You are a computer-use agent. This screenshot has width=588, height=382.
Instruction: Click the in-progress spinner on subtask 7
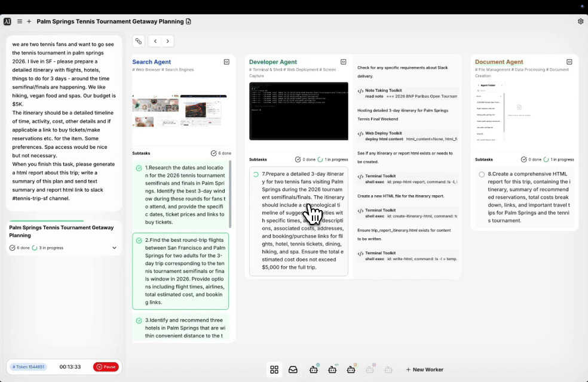click(256, 174)
